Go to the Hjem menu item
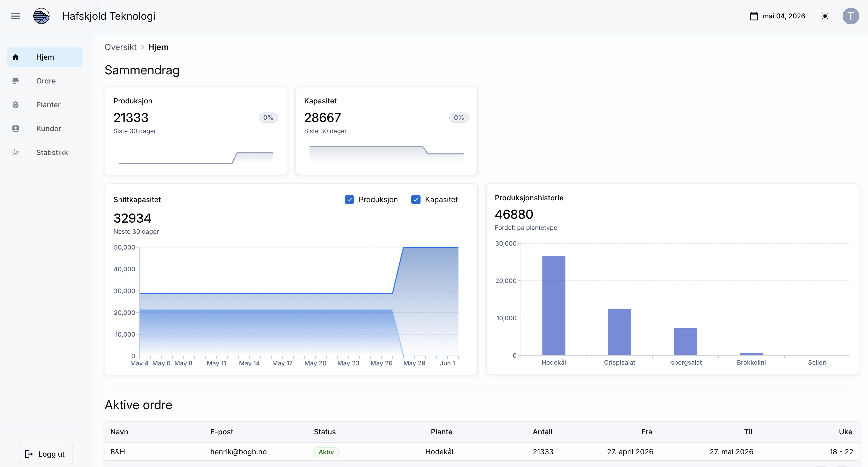 [x=45, y=57]
